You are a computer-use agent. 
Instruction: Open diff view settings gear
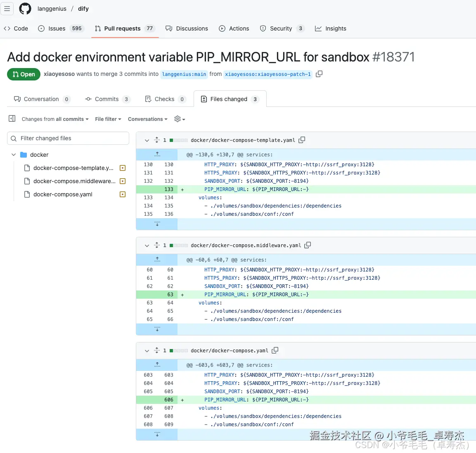[x=180, y=119]
